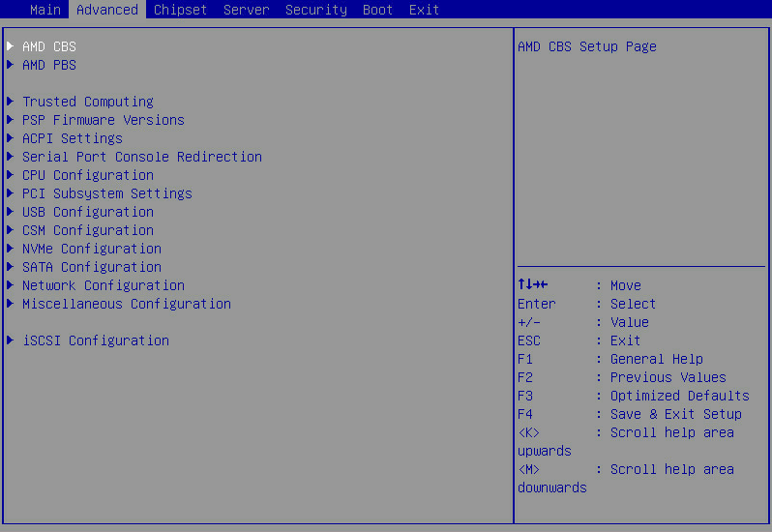Click the '+/-' key hint
772x532 pixels.
(529, 322)
